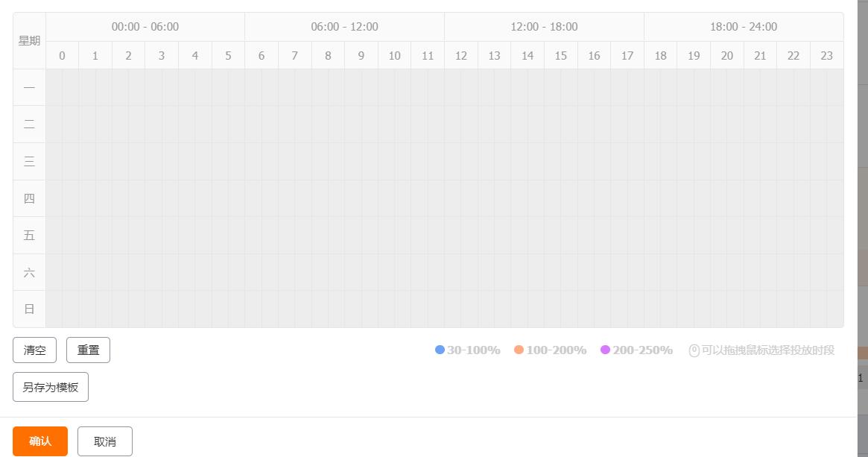Select the 12:00 - 18:00 time range header

pos(544,27)
